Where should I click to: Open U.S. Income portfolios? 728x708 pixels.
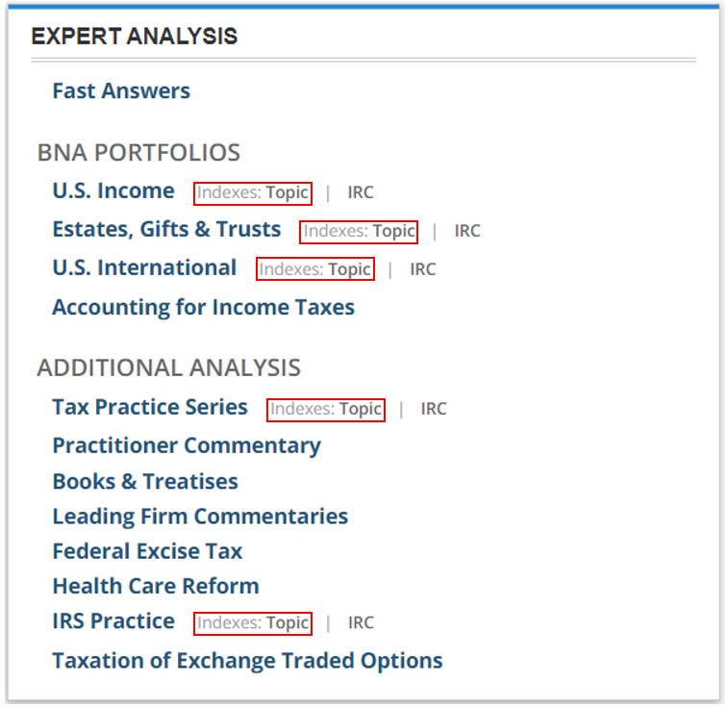click(x=113, y=190)
